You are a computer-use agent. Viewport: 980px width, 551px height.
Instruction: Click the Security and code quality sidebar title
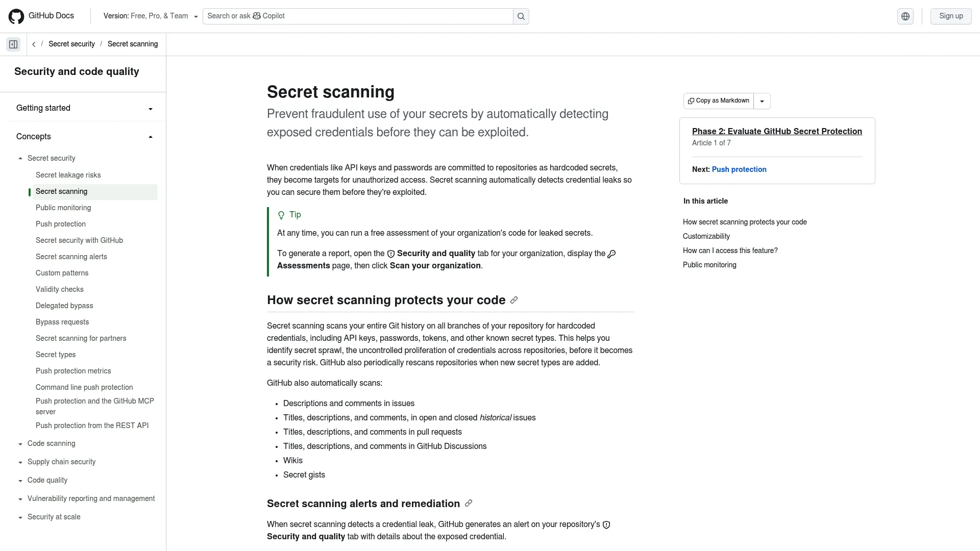pyautogui.click(x=77, y=71)
